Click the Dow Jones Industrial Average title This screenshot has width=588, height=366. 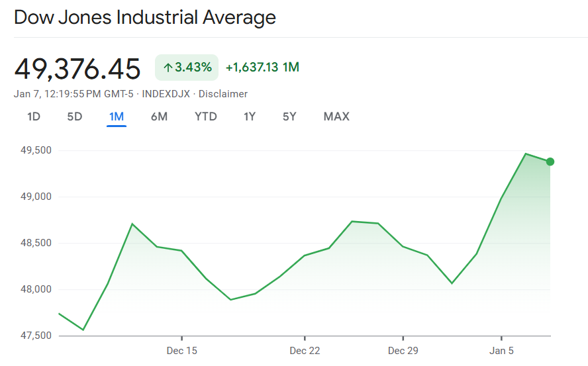[145, 18]
